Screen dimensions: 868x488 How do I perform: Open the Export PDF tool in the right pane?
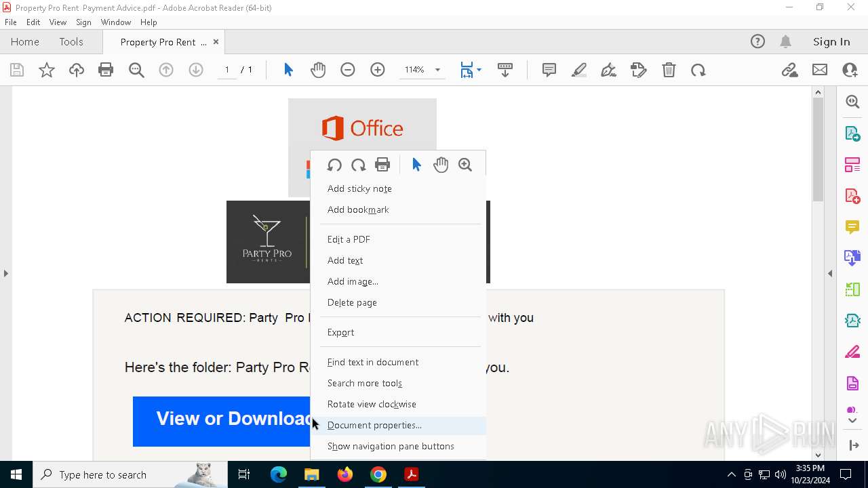point(852,133)
